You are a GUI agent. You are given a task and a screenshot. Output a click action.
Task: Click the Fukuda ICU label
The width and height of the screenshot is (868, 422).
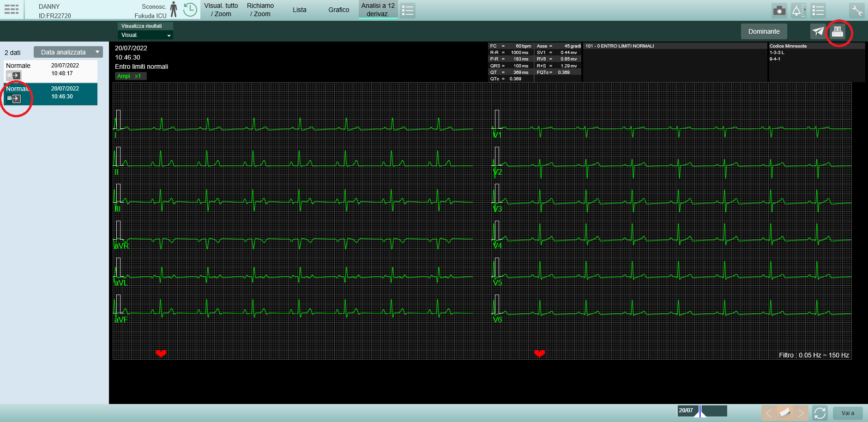pyautogui.click(x=151, y=16)
